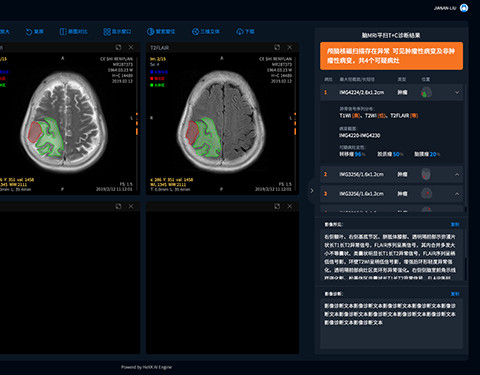480x375 pixels.
Task: Maximize the empty bottom-left viewport
Action: tap(118, 206)
